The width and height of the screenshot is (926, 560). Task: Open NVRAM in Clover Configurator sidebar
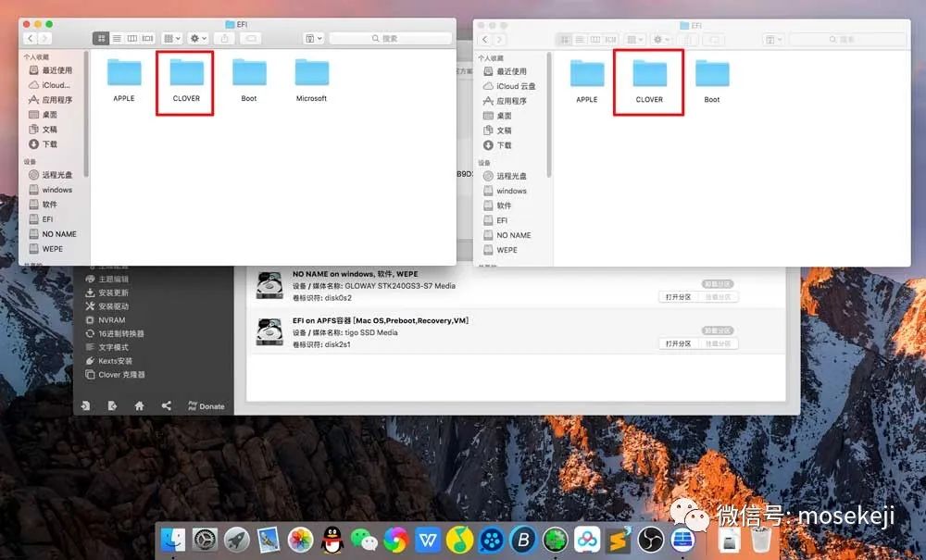(x=106, y=320)
